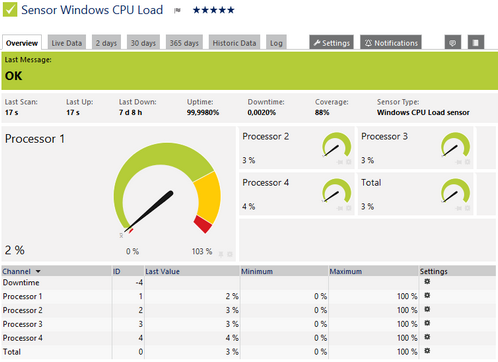Click the pin icon under Processor 1 gauge
Image resolution: width=498 pixels, height=362 pixels.
click(x=221, y=254)
